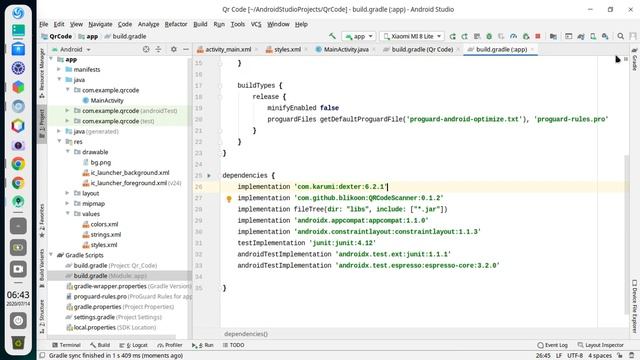
Task: Click the yellow lightbulb quick-fix icon
Action: pos(229,199)
